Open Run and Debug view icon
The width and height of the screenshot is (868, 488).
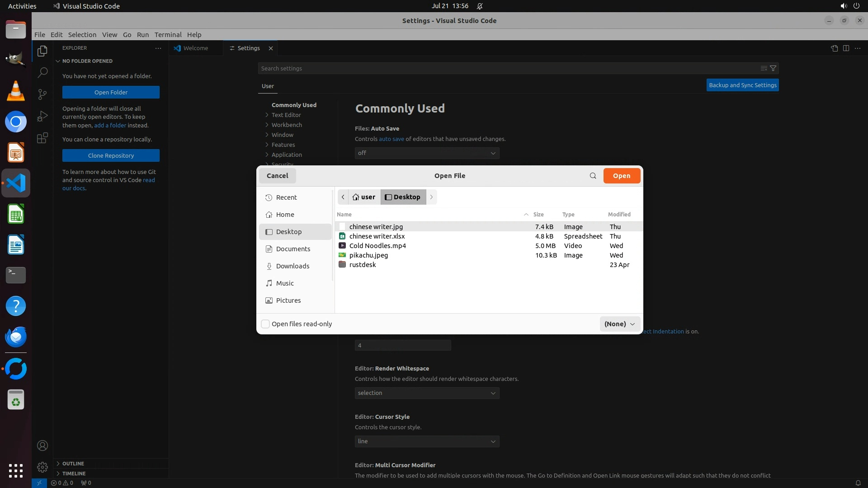coord(42,116)
